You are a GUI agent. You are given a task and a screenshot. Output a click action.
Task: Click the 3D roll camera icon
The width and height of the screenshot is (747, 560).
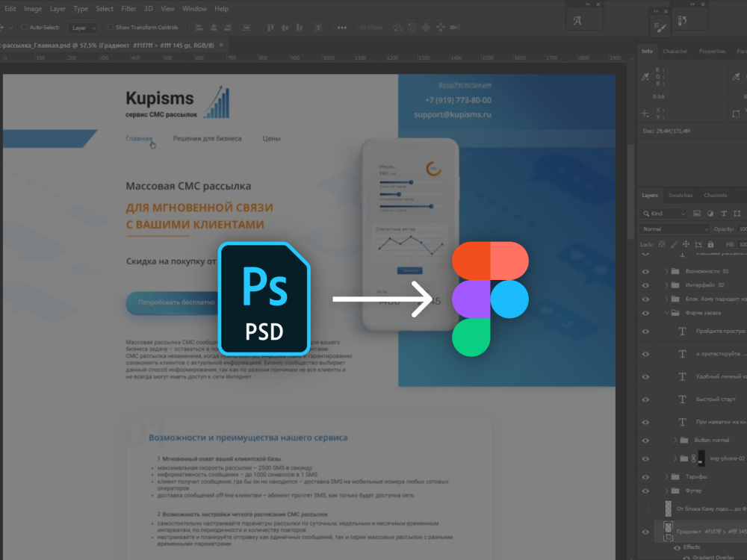coord(412,28)
